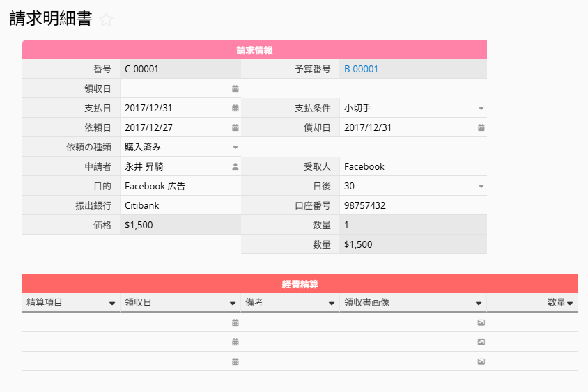The height and width of the screenshot is (392, 588).
Task: Click image upload icon in third expense row
Action: (481, 362)
